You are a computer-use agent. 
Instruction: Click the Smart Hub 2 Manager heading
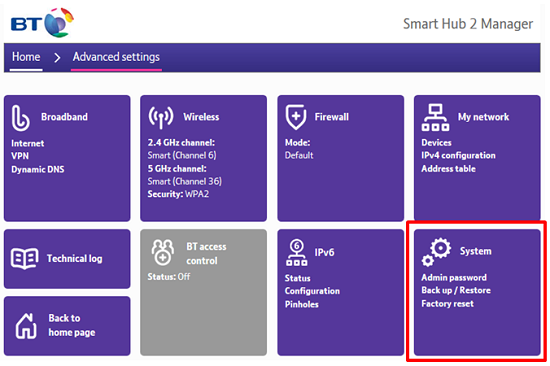coord(468,24)
